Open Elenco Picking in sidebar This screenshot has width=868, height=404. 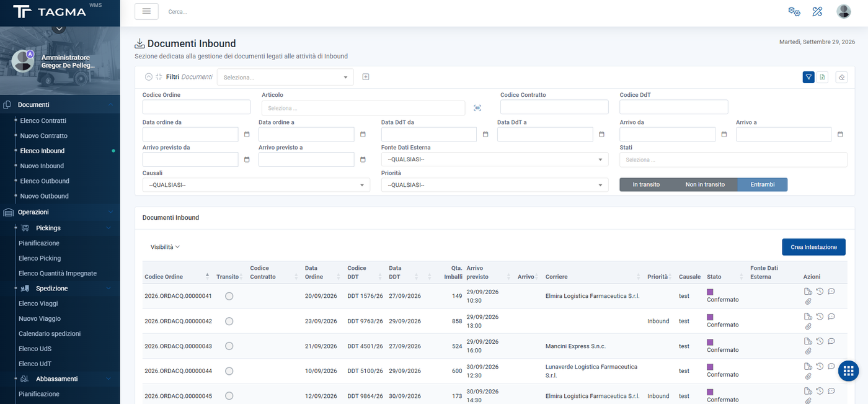pos(40,258)
